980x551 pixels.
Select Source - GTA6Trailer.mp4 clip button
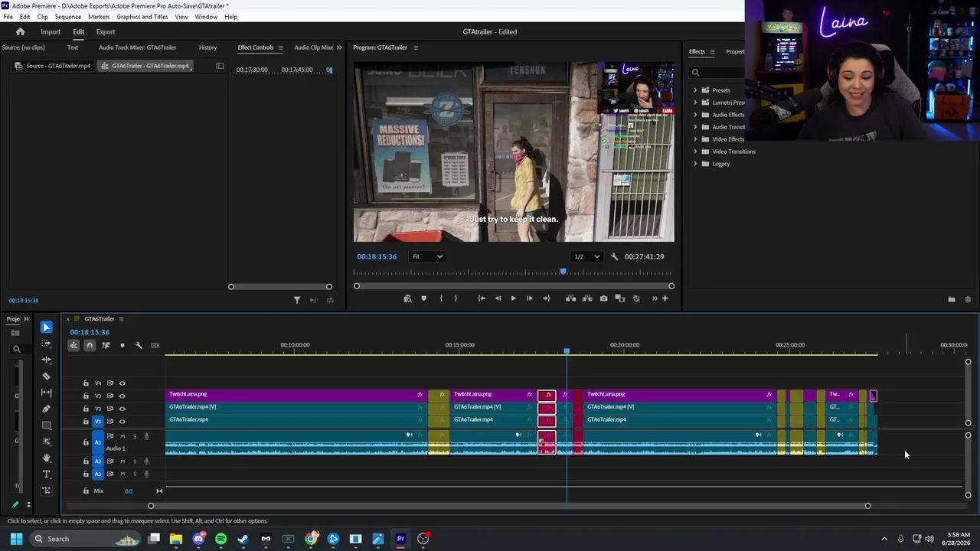click(x=53, y=66)
